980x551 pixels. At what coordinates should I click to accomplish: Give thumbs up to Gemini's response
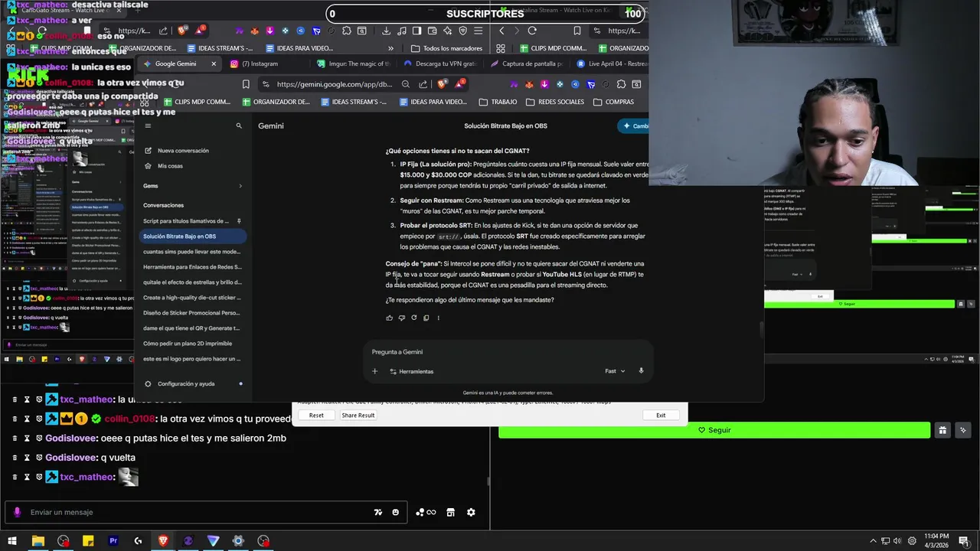(390, 318)
